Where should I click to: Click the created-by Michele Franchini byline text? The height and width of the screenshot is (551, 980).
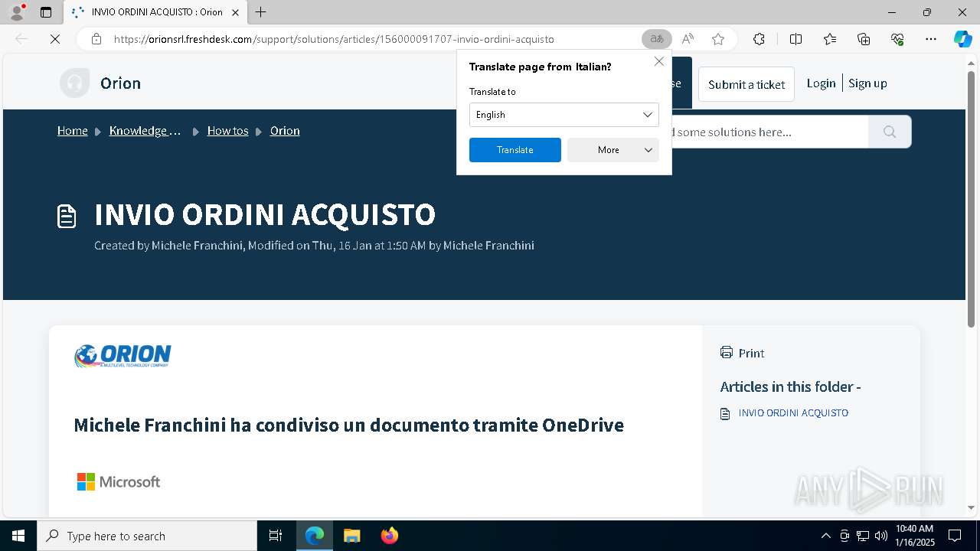pos(314,246)
